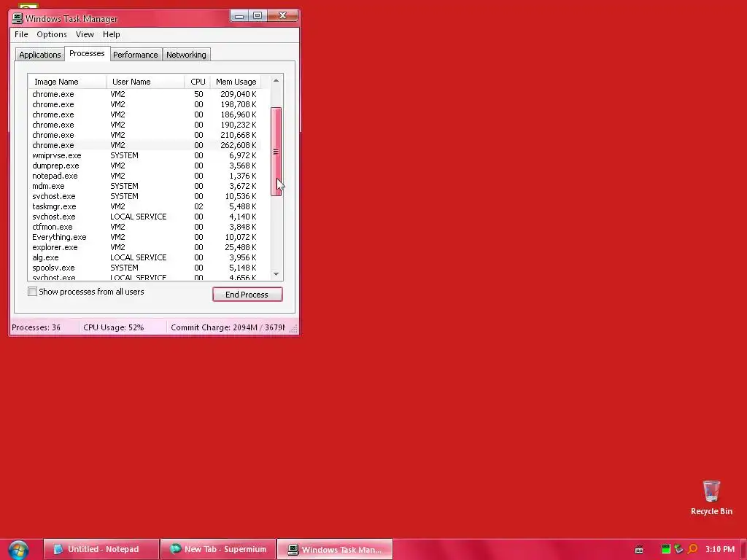The image size is (747, 560).
Task: Click the green CPU meter tray icon
Action: click(x=665, y=549)
